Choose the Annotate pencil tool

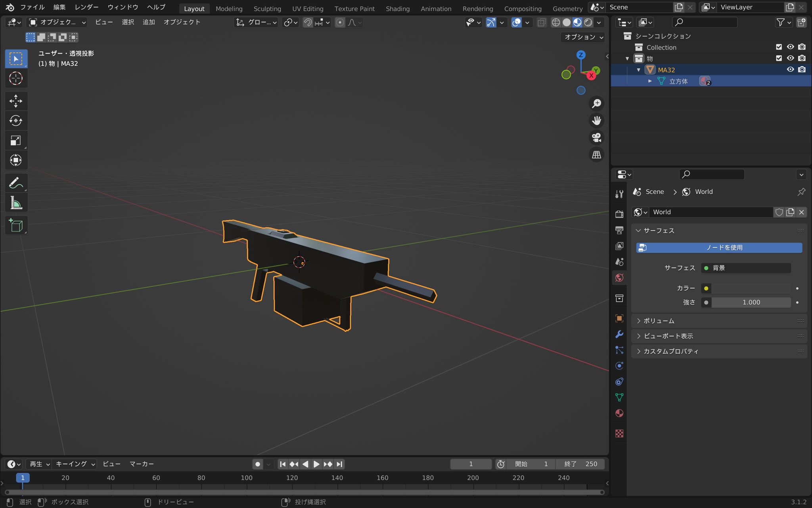click(x=16, y=183)
